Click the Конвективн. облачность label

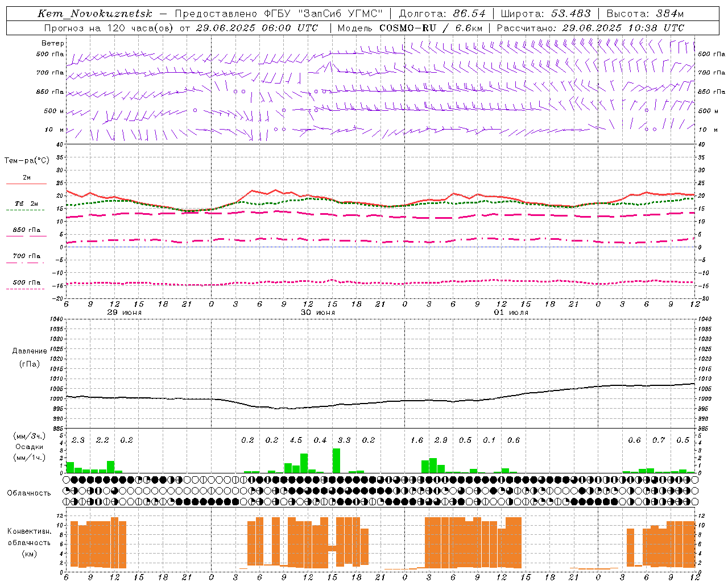[29, 537]
